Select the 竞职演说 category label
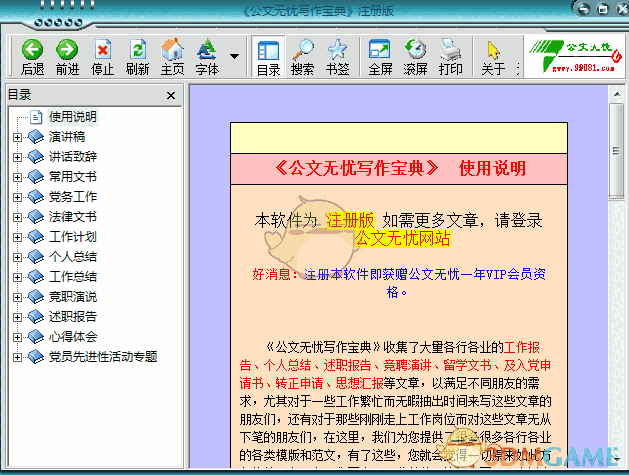Viewport: 629px width, 475px height. [x=73, y=297]
